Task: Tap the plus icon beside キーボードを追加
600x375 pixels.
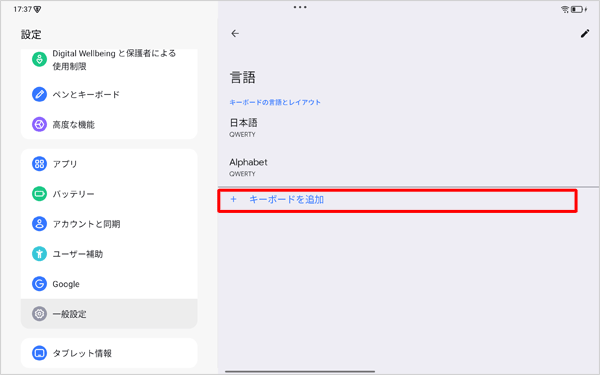Action: pyautogui.click(x=233, y=199)
